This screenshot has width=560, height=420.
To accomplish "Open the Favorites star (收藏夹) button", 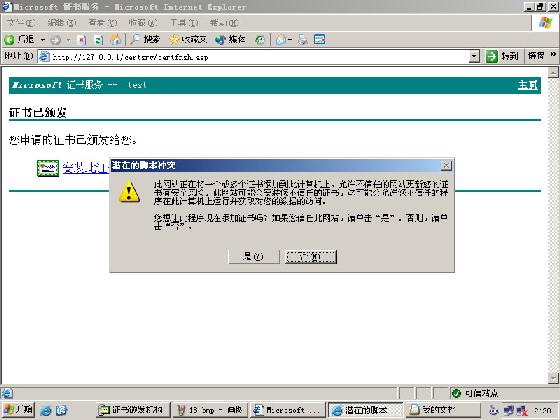I will [x=188, y=40].
